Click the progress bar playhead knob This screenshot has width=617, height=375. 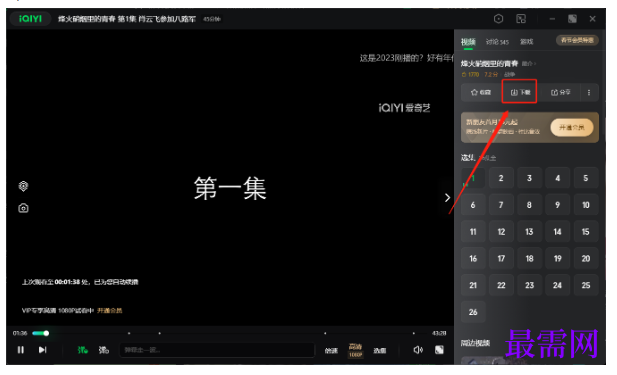(x=46, y=333)
